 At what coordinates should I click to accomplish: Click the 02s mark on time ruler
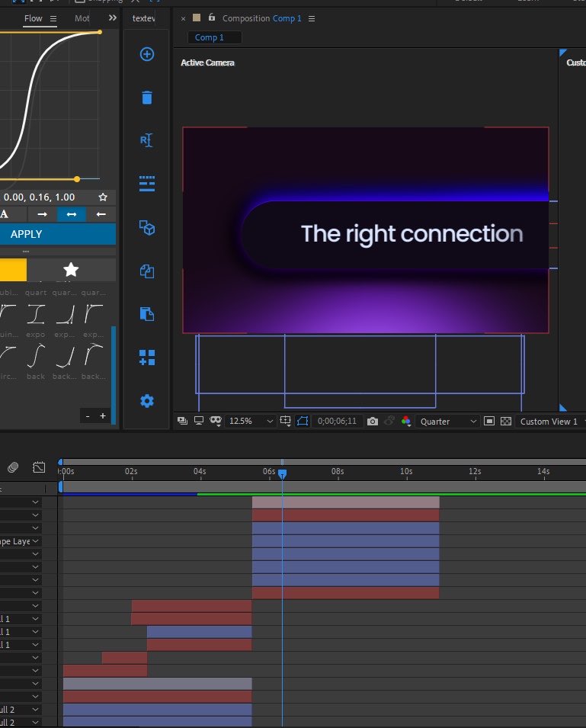pos(131,471)
